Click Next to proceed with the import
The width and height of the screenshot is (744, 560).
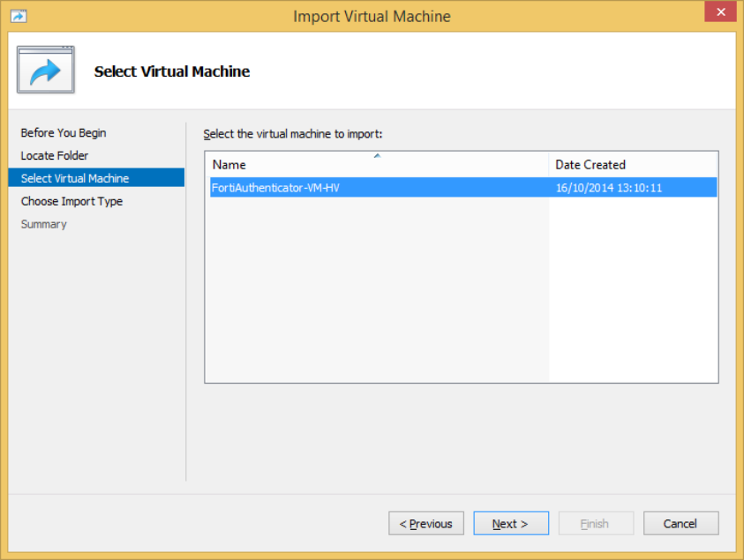click(511, 523)
